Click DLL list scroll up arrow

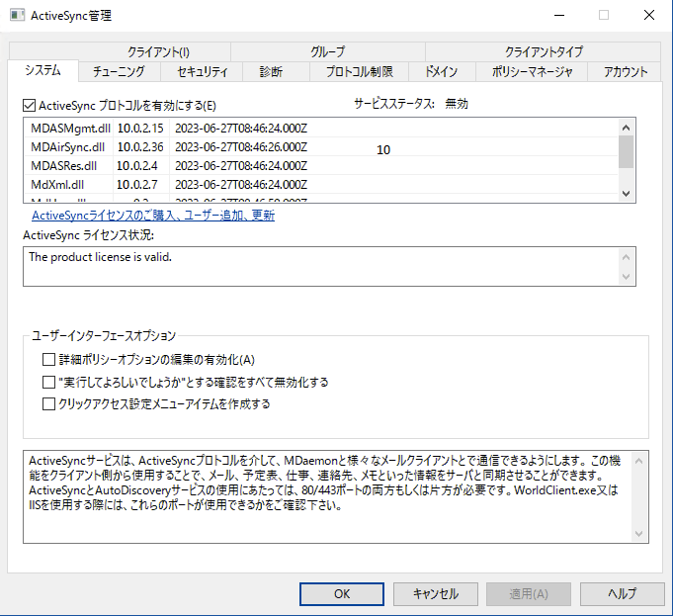click(x=626, y=128)
